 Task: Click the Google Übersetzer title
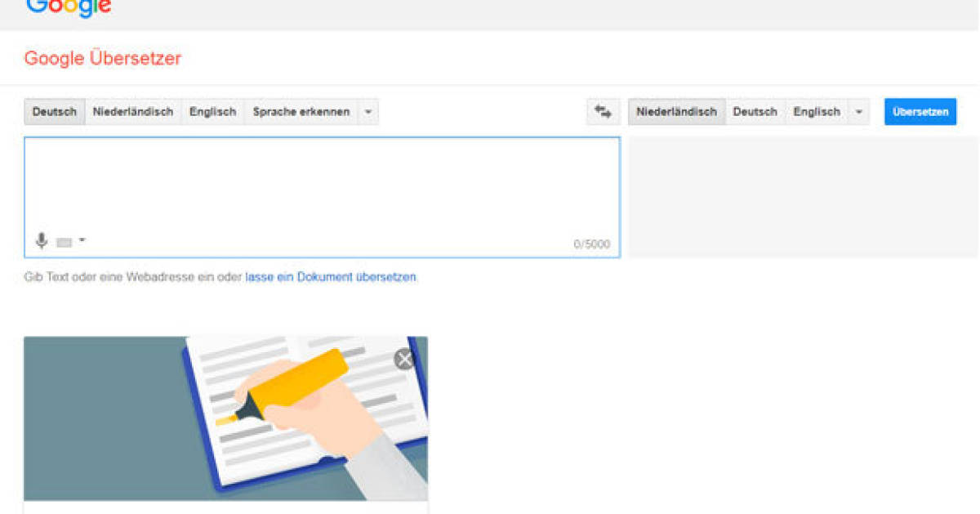pyautogui.click(x=103, y=59)
